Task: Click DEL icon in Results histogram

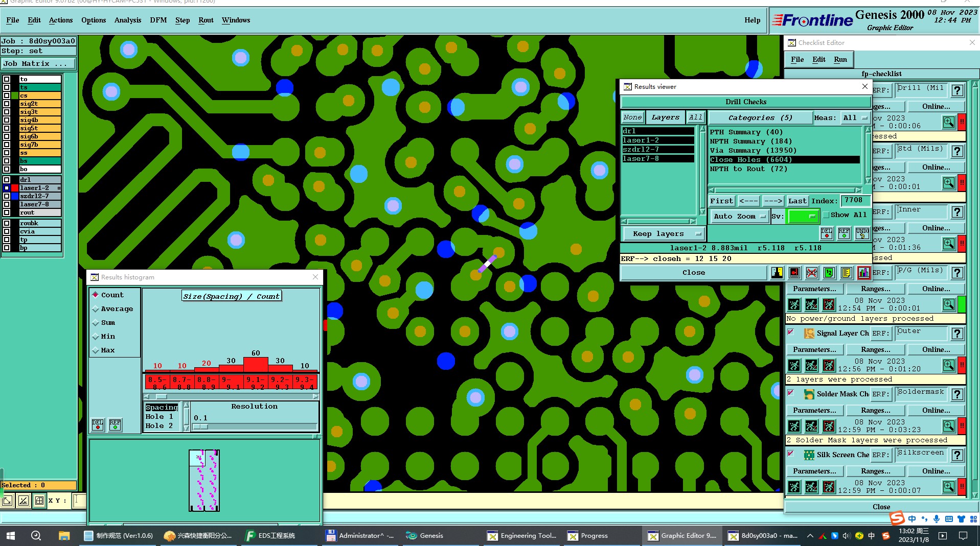Action: click(98, 425)
